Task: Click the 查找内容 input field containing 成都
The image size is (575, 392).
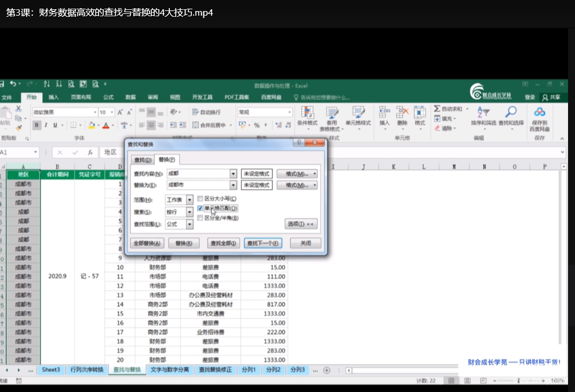Action: click(x=199, y=174)
